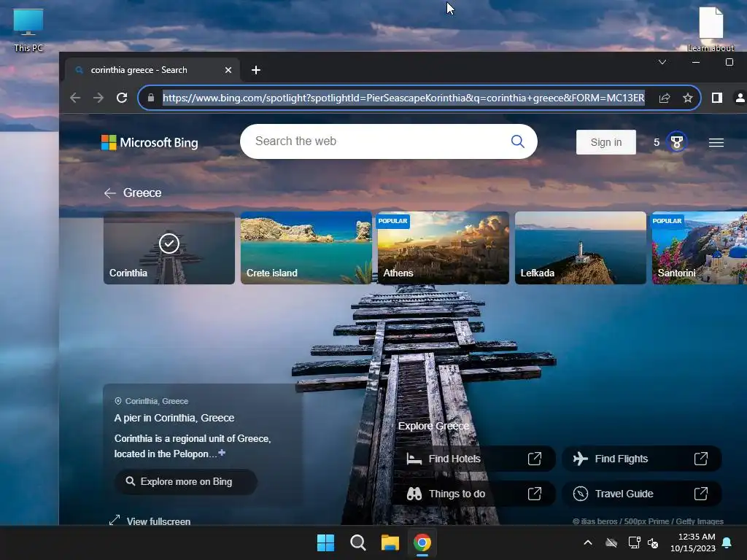This screenshot has height=560, width=747.
Task: Select the Santorini thumbnail
Action: [x=700, y=248]
